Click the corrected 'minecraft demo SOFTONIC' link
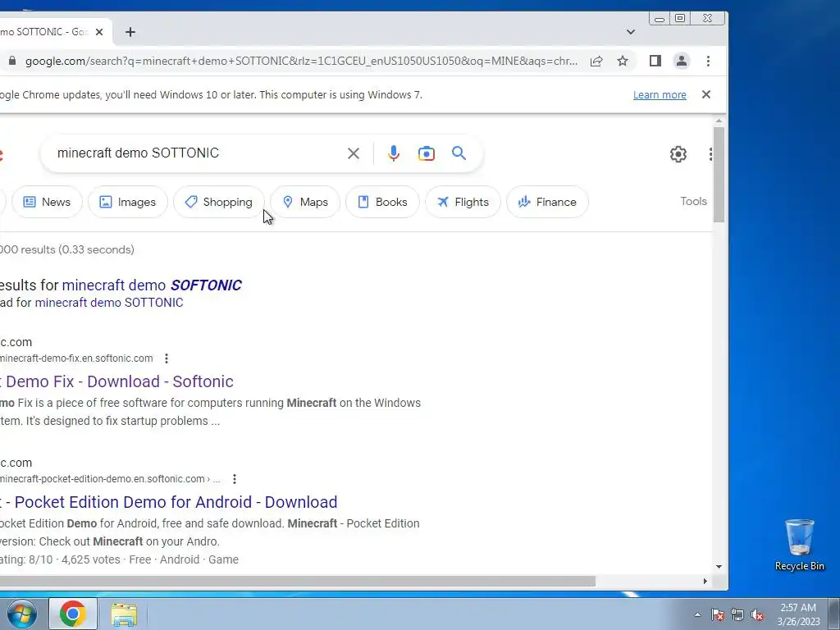 pyautogui.click(x=152, y=285)
